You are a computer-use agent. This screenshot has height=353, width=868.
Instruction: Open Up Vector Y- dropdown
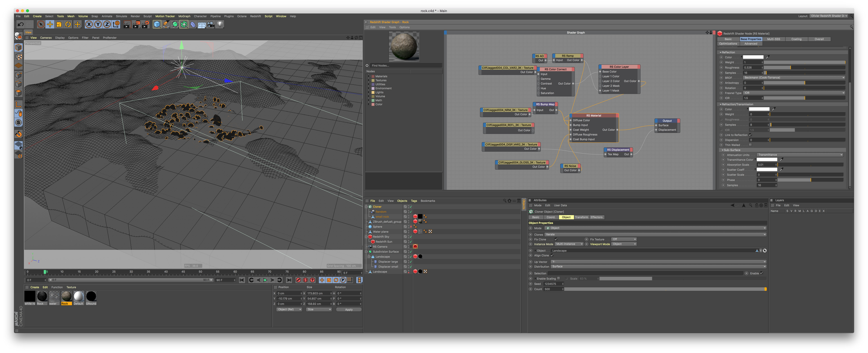pyautogui.click(x=659, y=262)
